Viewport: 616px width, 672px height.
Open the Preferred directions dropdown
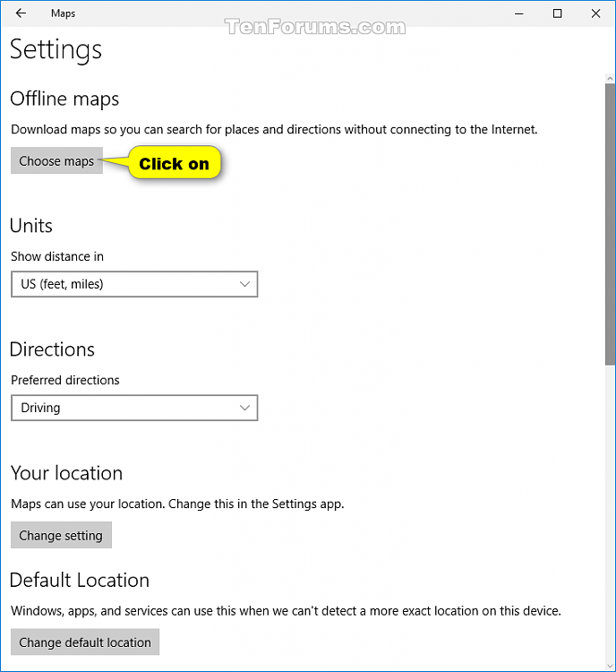coord(134,408)
